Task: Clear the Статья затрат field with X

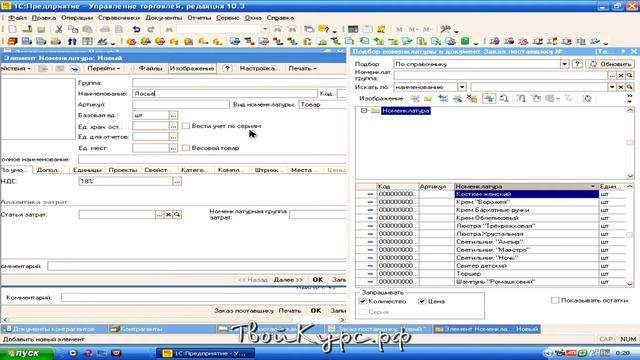Action: (168, 214)
